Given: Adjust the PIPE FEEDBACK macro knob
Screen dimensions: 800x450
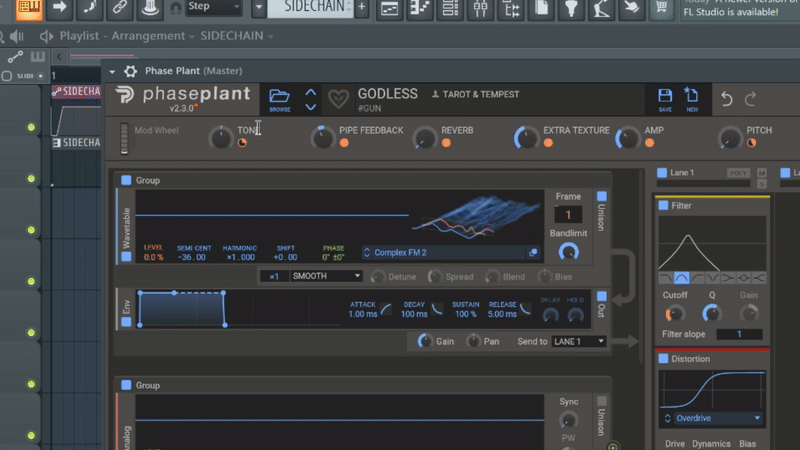Looking at the screenshot, I should click(x=323, y=138).
